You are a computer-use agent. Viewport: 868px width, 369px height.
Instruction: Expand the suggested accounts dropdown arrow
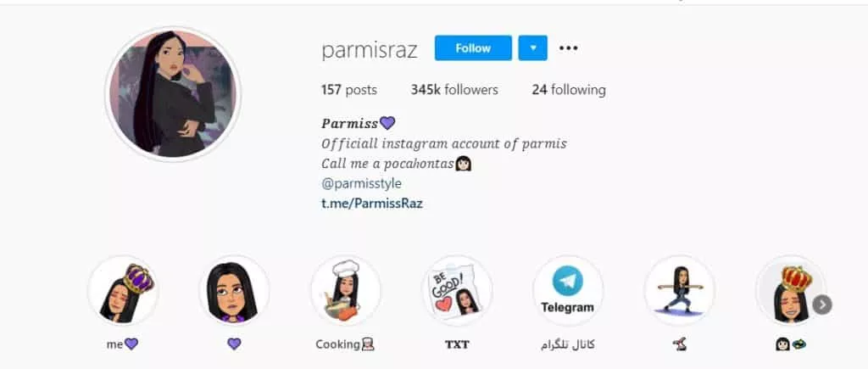pos(532,48)
